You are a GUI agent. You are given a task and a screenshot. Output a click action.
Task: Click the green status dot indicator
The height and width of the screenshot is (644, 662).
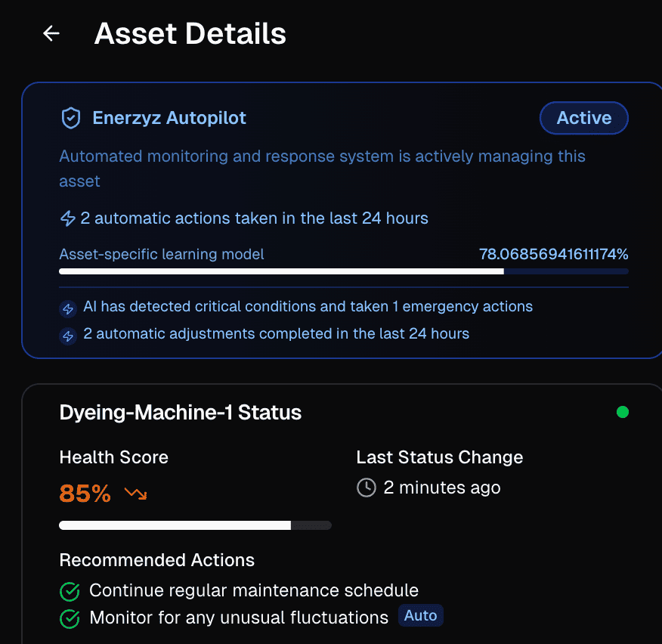[x=622, y=412]
